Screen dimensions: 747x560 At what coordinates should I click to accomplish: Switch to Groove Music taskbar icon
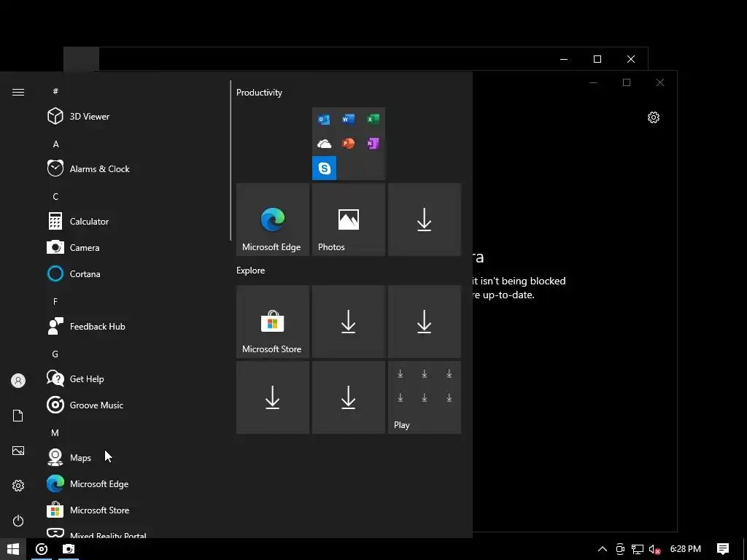point(42,549)
